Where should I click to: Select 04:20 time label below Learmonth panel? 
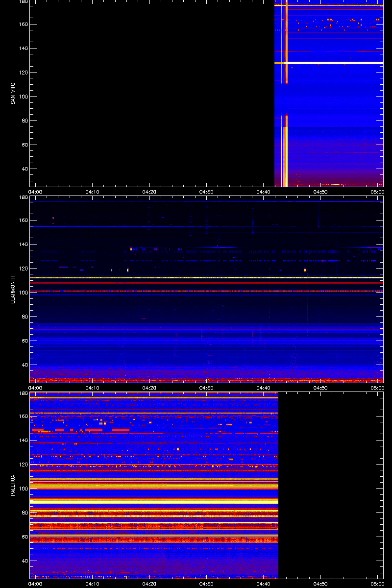tap(149, 388)
